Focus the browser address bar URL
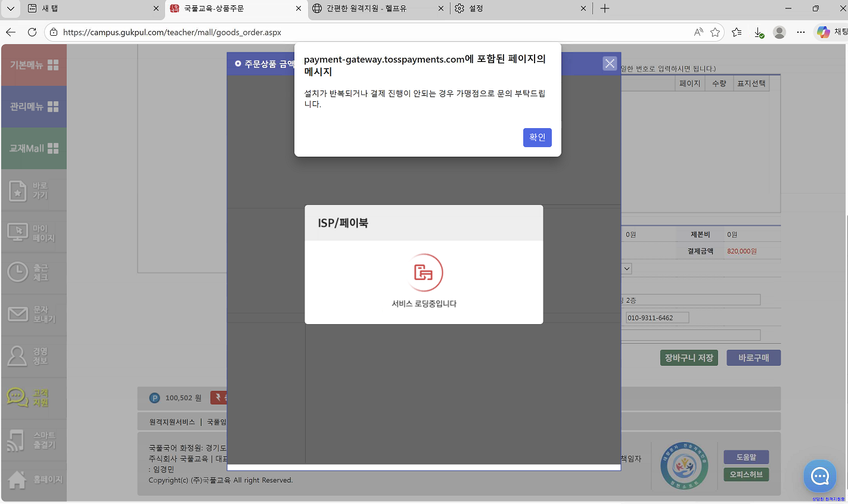 click(172, 32)
